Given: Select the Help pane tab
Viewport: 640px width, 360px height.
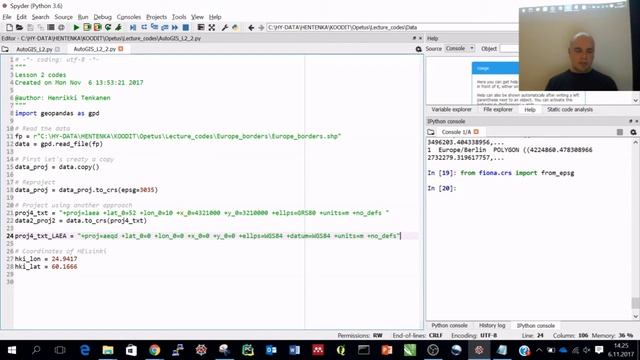Looking at the screenshot, I should [x=529, y=109].
